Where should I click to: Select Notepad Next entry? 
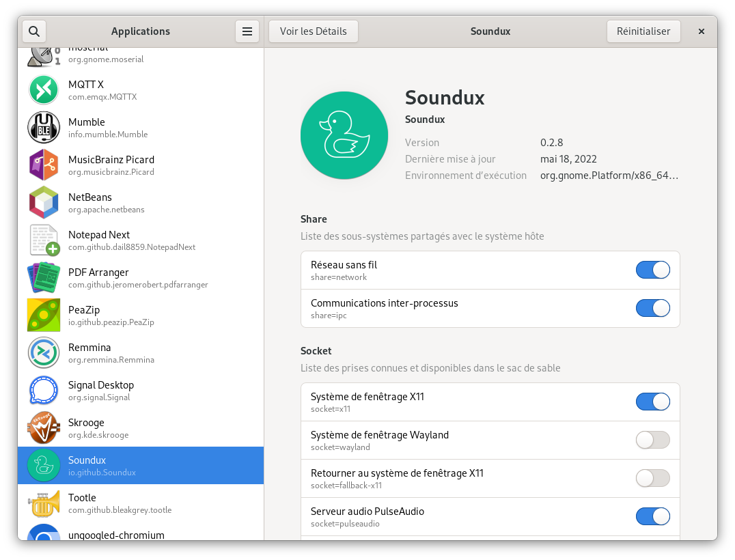pos(141,240)
